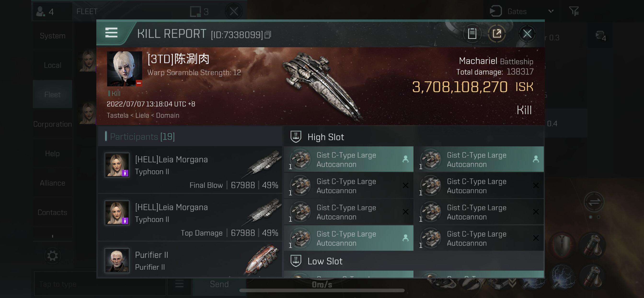Screen dimensions: 644x298
Task: Toggle the module panel swap arrows
Action: 594,202
